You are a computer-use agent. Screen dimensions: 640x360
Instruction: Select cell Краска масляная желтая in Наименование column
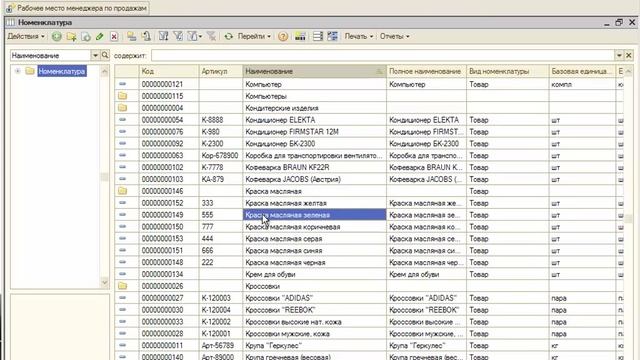coord(314,203)
